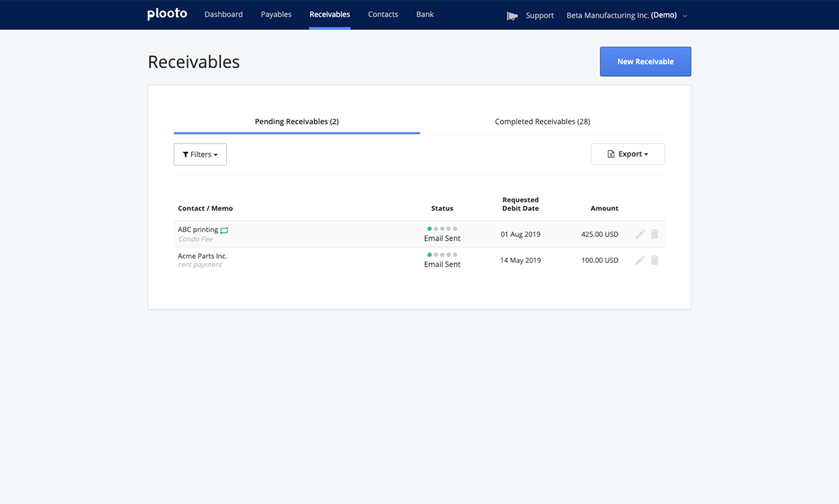839x504 pixels.
Task: Click the spreadsheet icon on Export button
Action: pos(611,154)
